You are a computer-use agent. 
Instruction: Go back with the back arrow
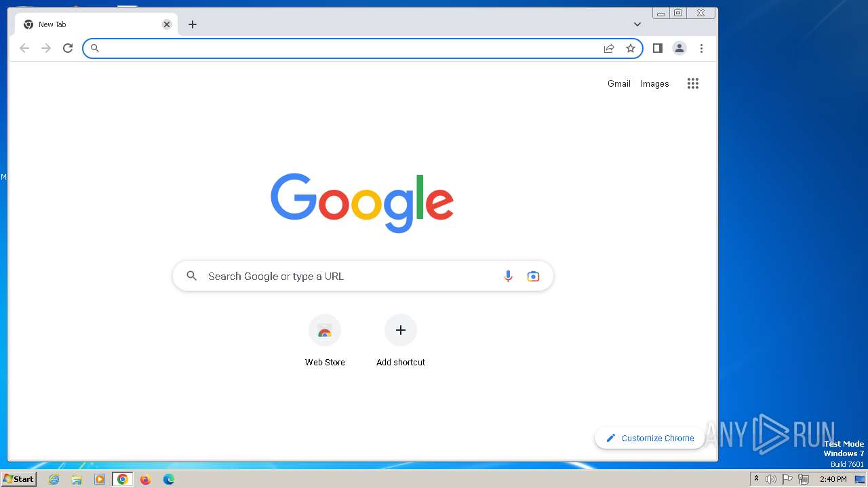click(24, 48)
